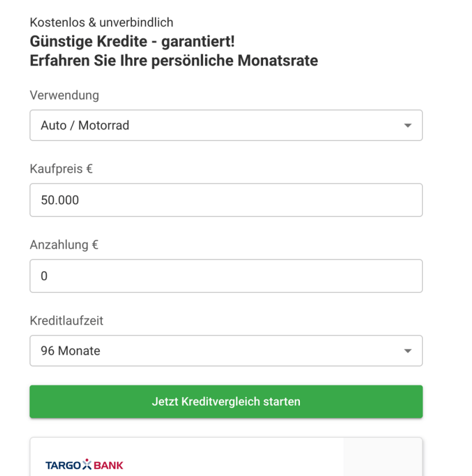Click the Erfahren Sie Ihre persönliche Monatsrate heading

pos(174,60)
